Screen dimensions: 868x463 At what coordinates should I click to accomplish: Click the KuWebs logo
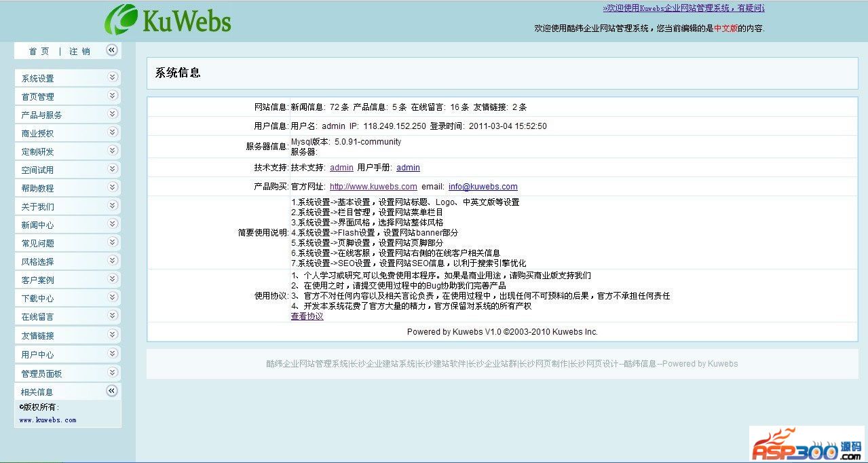click(168, 19)
